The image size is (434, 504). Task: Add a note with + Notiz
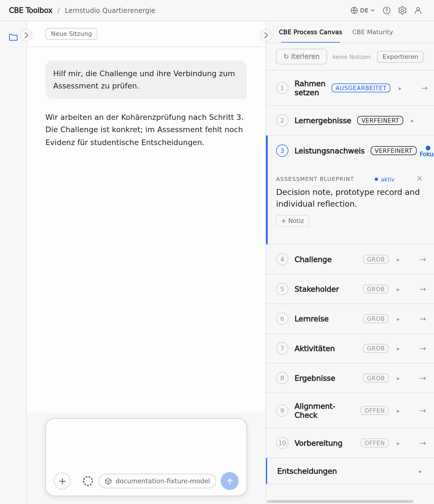[x=293, y=221]
